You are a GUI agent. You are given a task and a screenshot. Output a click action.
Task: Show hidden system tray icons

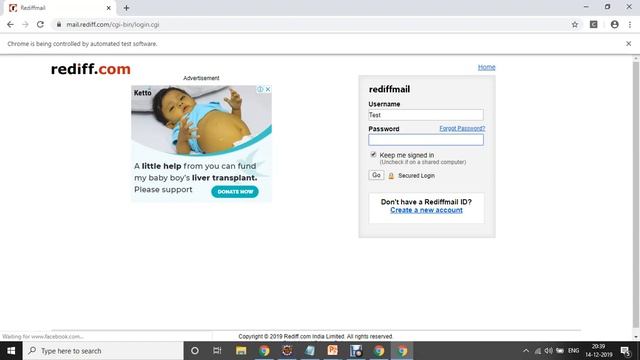click(x=526, y=351)
